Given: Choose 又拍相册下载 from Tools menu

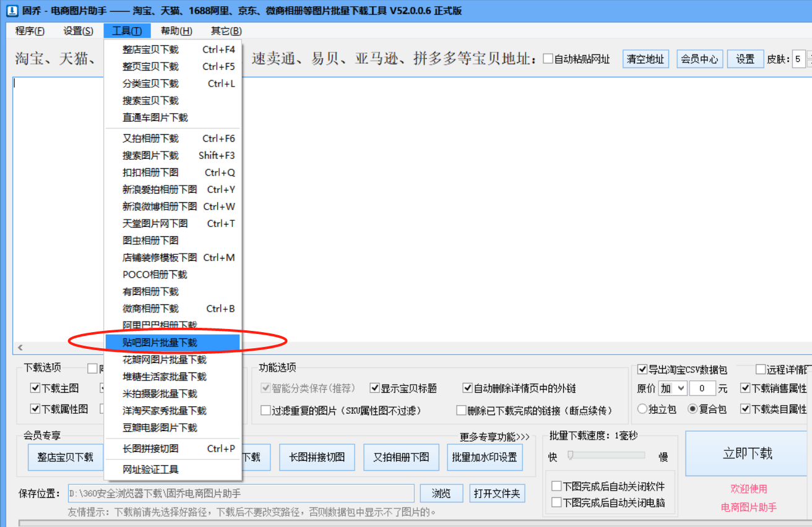Looking at the screenshot, I should click(x=173, y=139).
